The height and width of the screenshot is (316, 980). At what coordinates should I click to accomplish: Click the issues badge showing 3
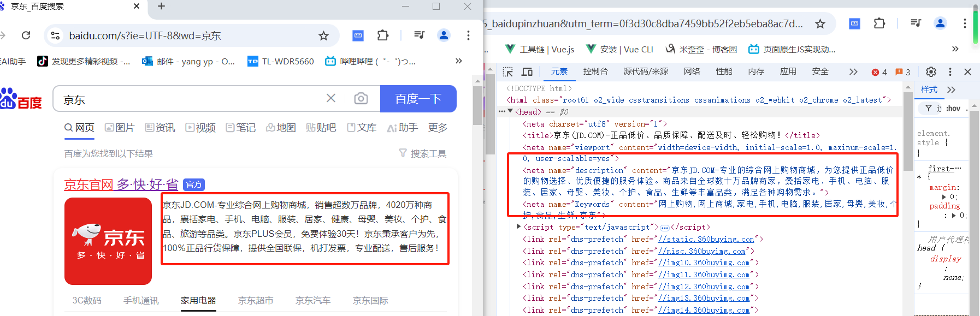point(903,72)
